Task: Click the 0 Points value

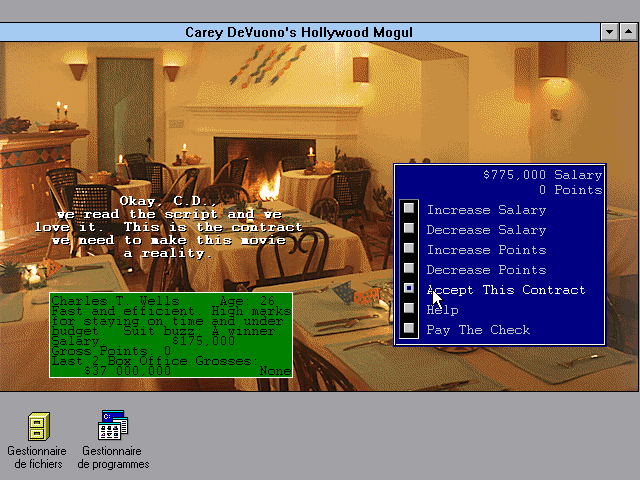Action: coord(571,190)
